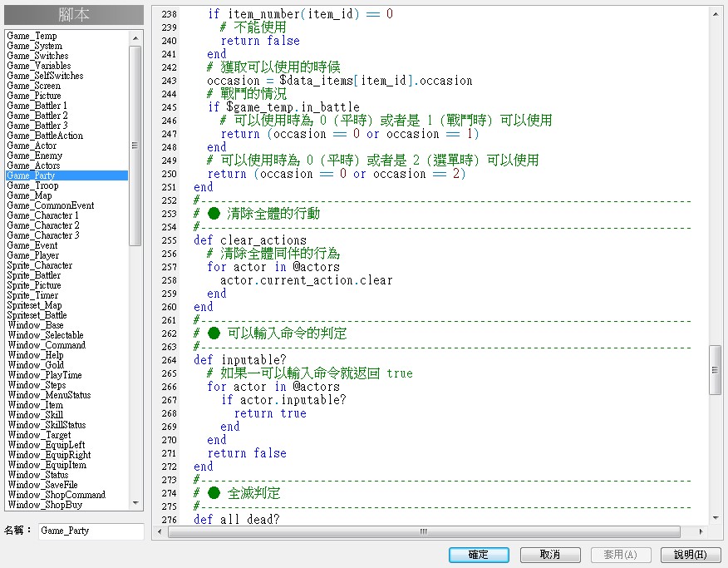The image size is (728, 568).
Task: Click the horizontal scrollbar right arrow
Action: tap(701, 531)
